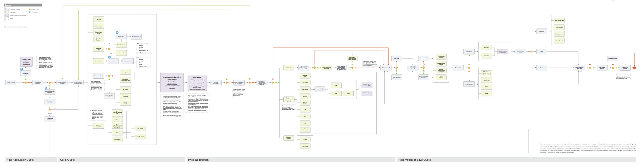Viewport: 644px width, 166px height.
Task: Click the Vehicle Matrix with Quote Price box
Action: [x=172, y=83]
